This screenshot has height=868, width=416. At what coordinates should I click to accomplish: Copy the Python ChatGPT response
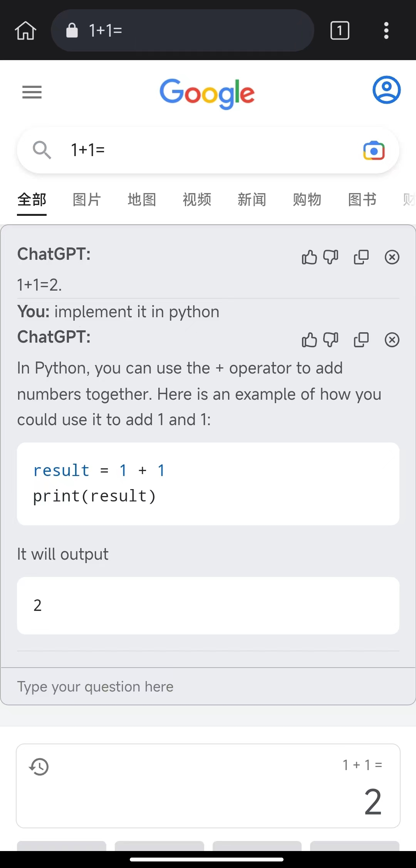pyautogui.click(x=361, y=340)
